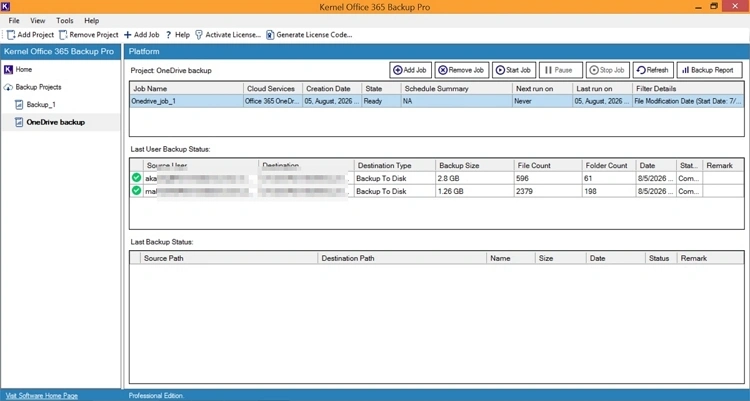Screen dimensions: 750x401
Task: Click the Next run on column header
Action: (542, 89)
